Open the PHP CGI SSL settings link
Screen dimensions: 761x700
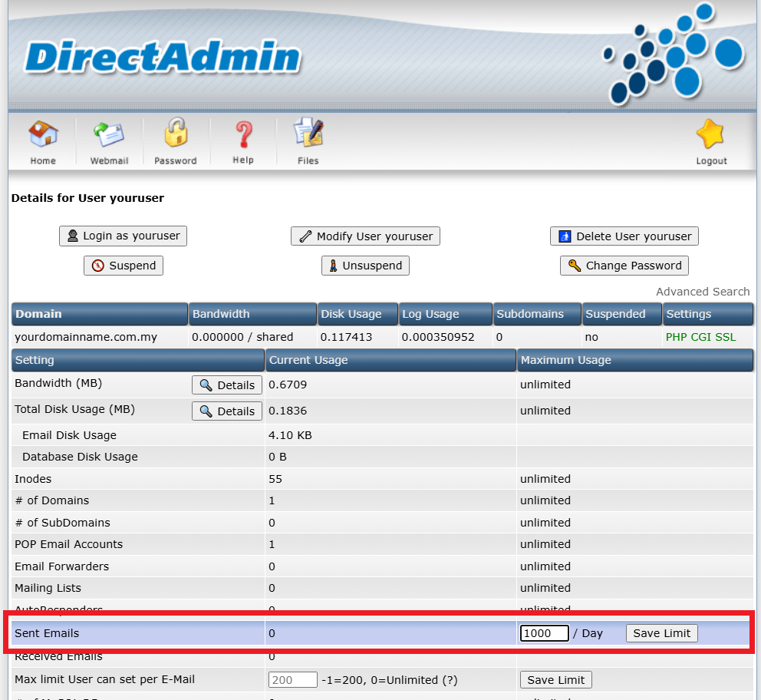[x=700, y=337]
